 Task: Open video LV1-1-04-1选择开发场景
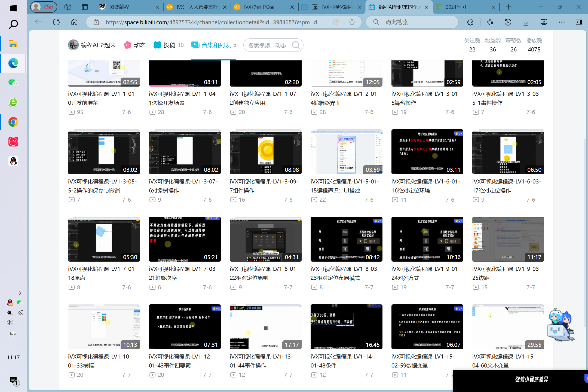pyautogui.click(x=183, y=98)
